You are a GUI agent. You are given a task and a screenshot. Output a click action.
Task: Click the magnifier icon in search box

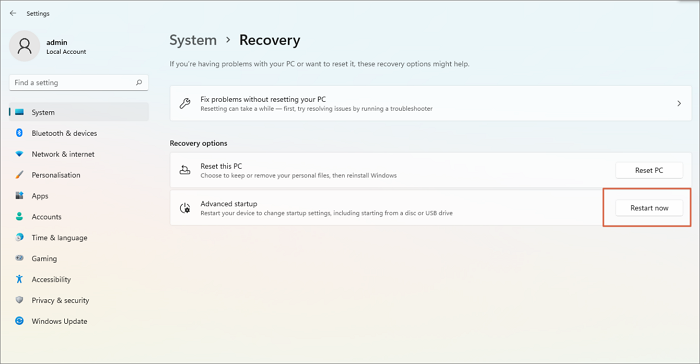[139, 83]
